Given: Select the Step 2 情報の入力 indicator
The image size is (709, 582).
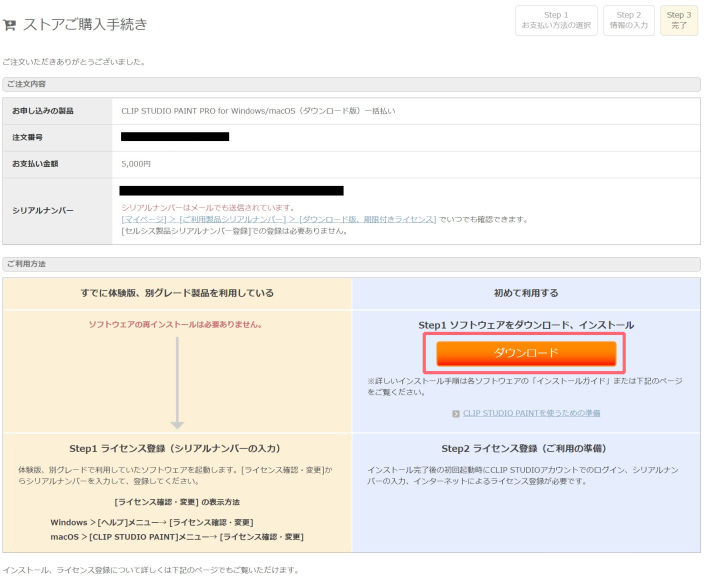Looking at the screenshot, I should coord(629,20).
